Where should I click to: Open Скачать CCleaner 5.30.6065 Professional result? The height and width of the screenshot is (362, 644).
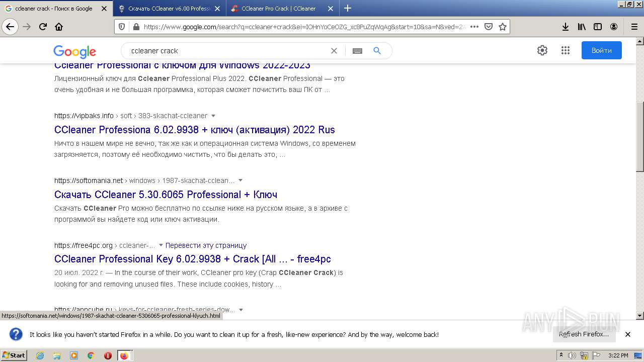point(166,195)
